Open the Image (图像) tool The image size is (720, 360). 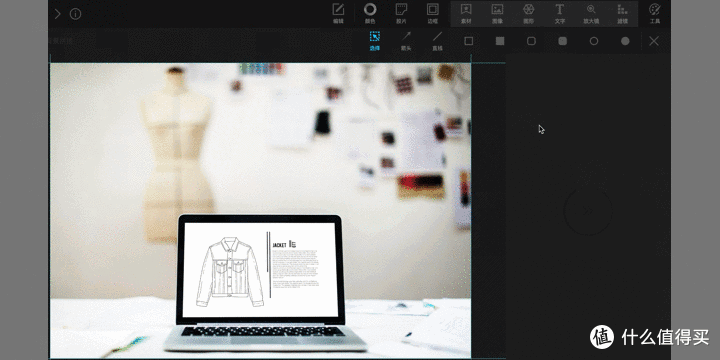point(497,13)
